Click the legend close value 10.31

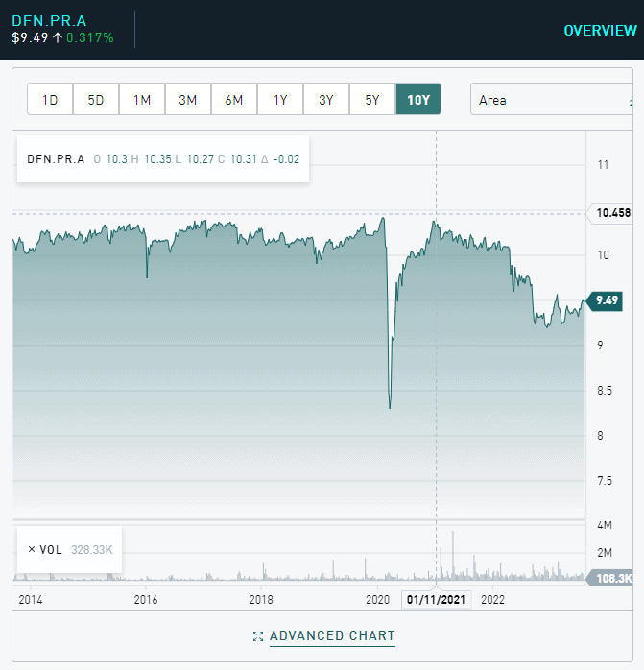[244, 159]
